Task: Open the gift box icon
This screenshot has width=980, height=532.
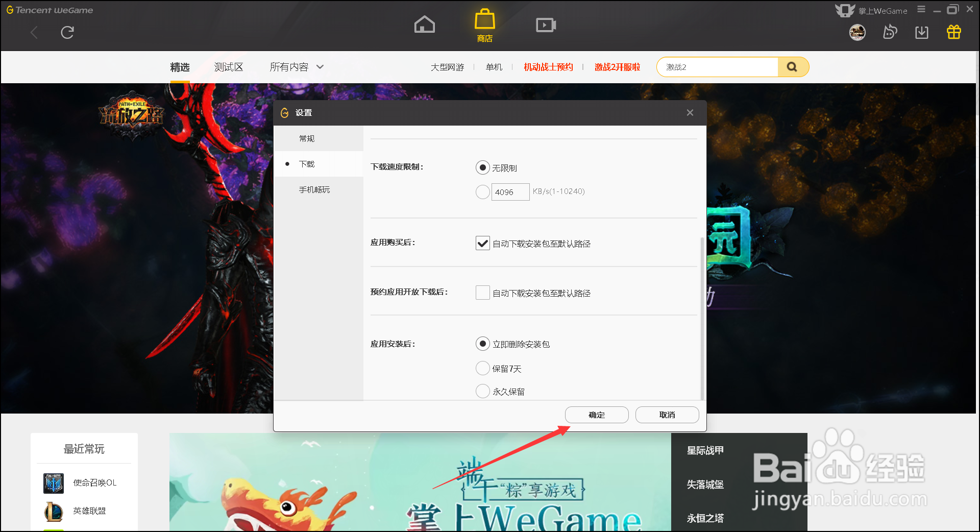Action: pos(954,32)
